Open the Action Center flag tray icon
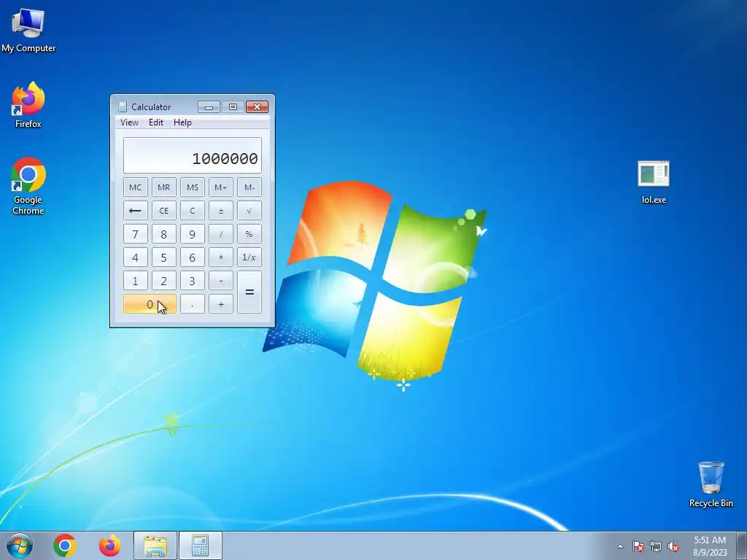This screenshot has width=747, height=560. (x=638, y=546)
